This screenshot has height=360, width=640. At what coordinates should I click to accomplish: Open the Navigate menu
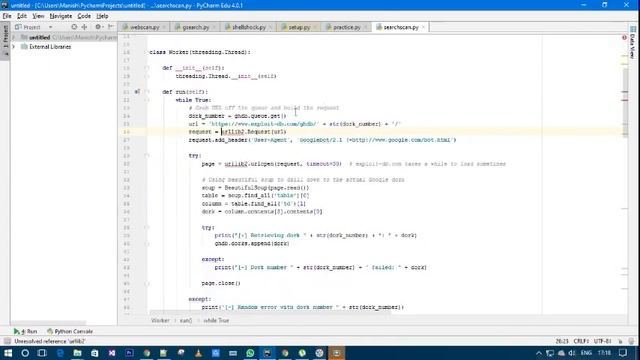61,16
